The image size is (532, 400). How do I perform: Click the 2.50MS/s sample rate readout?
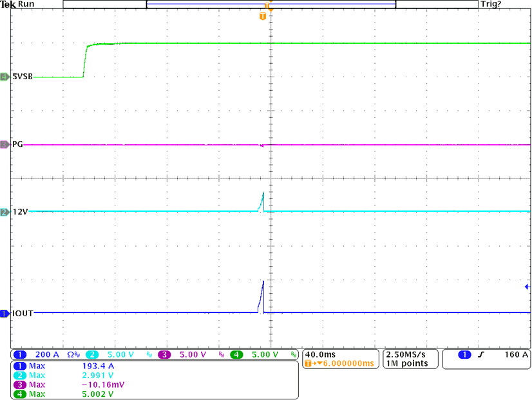[406, 354]
